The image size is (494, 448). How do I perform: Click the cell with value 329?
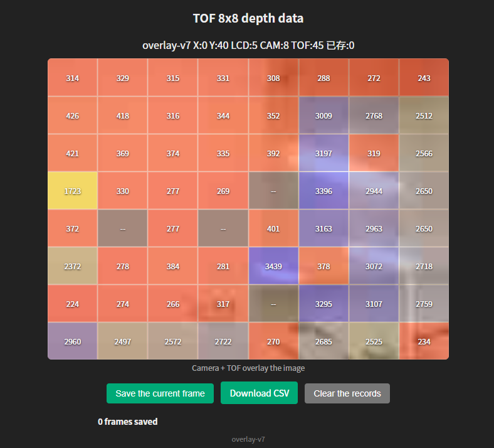(122, 78)
